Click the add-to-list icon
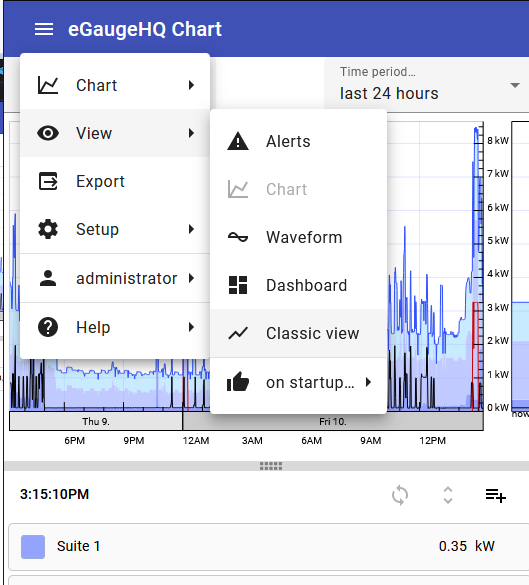This screenshot has width=529, height=585. click(496, 495)
